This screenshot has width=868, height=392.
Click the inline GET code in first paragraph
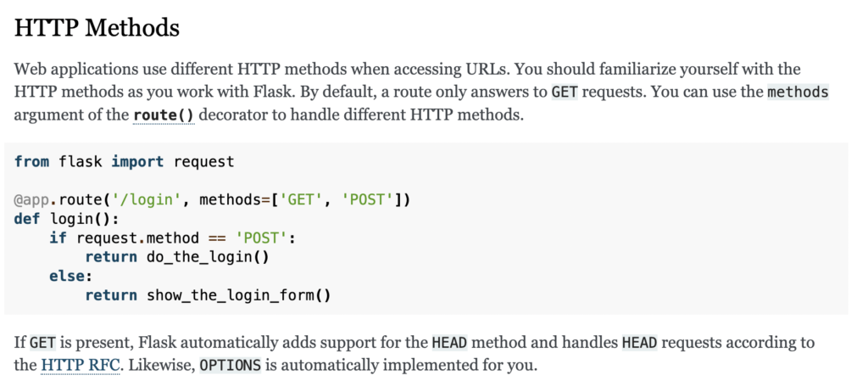point(565,92)
